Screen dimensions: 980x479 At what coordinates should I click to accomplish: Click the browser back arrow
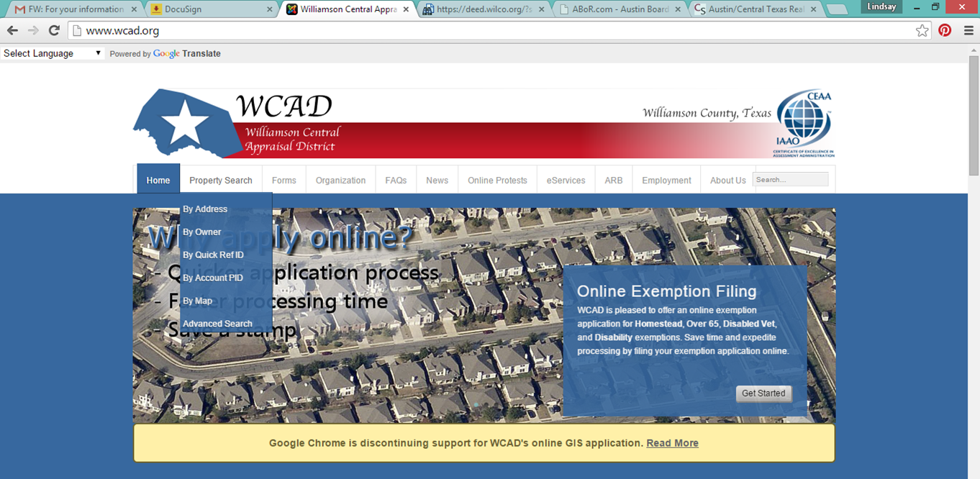coord(12,30)
